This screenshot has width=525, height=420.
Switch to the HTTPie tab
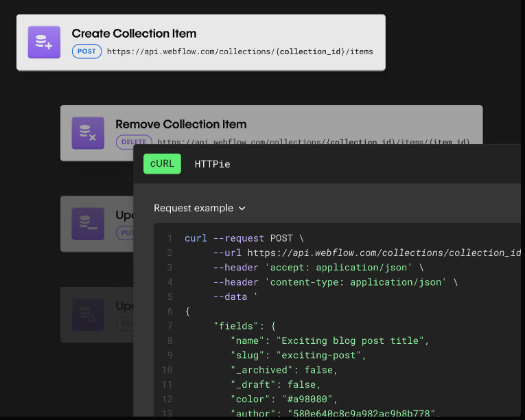(x=212, y=164)
